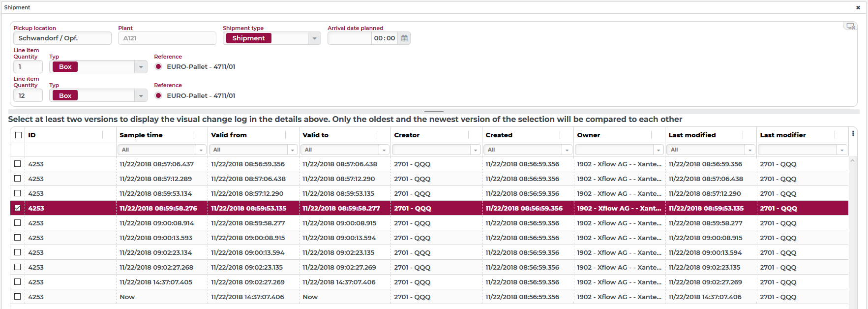Check the row with sample time 08:57:06.437

tap(18, 164)
